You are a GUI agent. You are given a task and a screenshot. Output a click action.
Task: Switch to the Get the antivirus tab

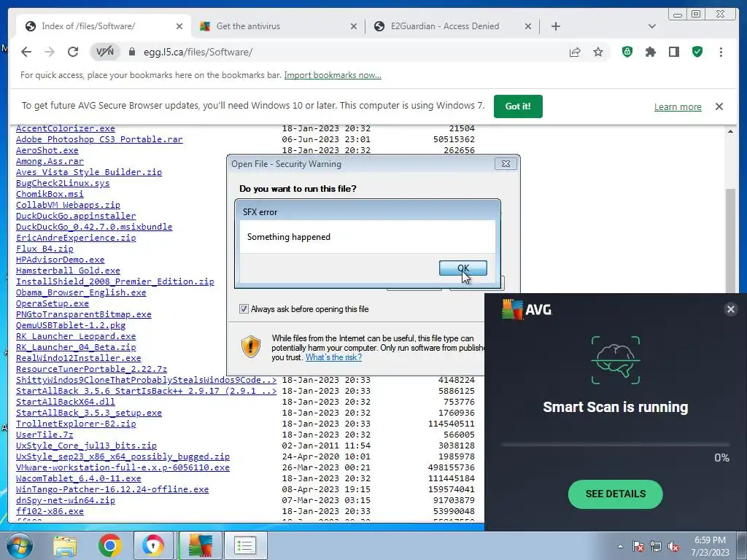coord(278,26)
